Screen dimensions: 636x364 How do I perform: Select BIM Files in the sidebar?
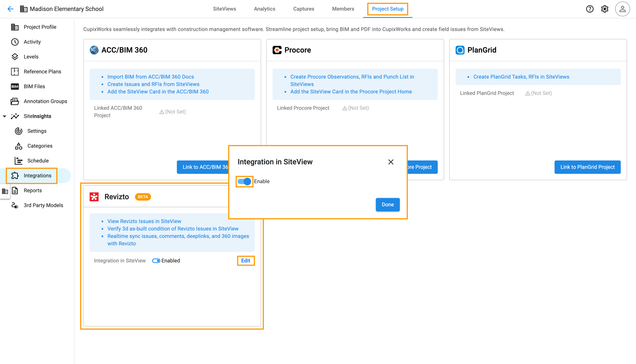(x=34, y=86)
